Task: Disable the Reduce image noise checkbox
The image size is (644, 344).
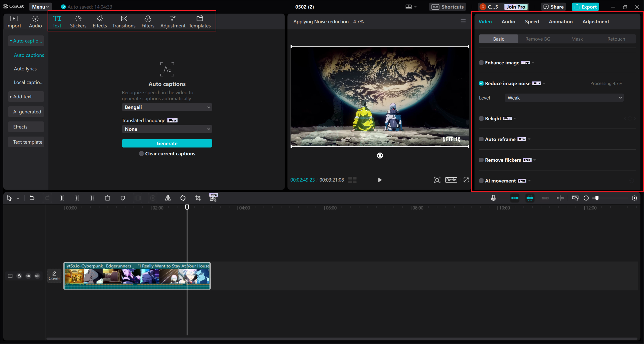Action: (481, 83)
